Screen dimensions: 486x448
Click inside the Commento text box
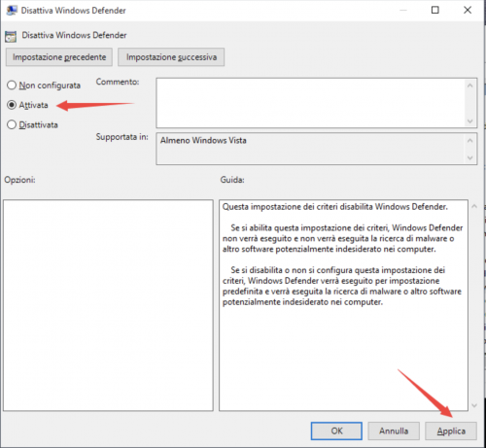click(310, 103)
